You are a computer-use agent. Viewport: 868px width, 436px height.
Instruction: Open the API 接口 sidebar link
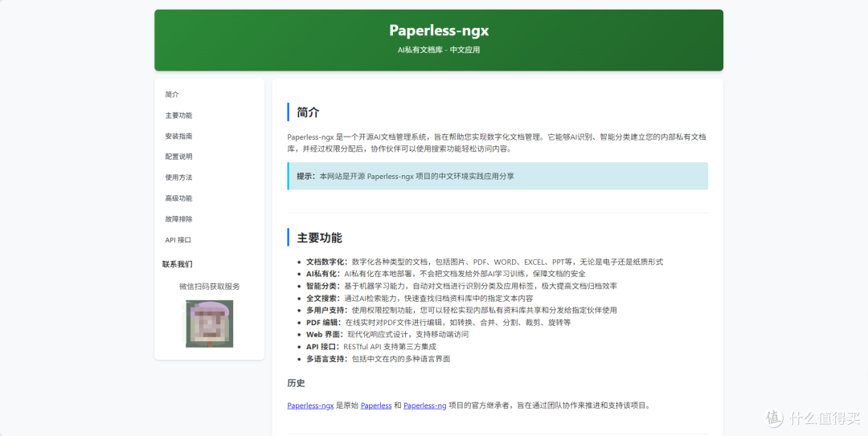(178, 240)
